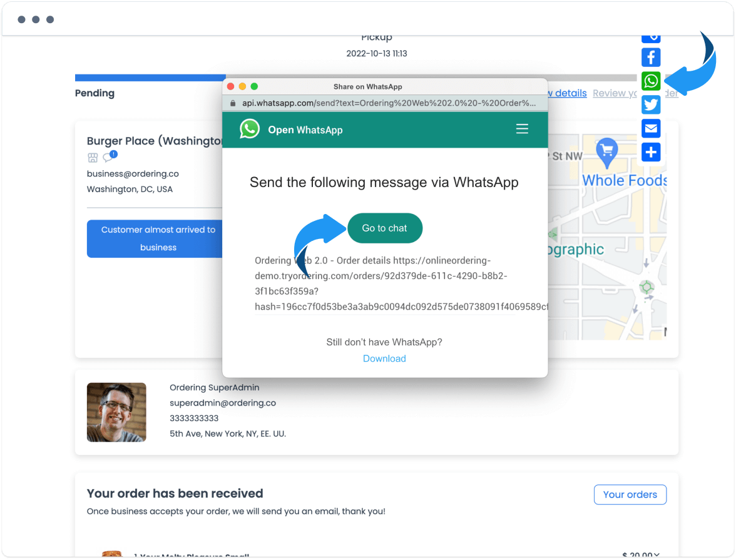This screenshot has height=560, width=736.
Task: Click the Review link beside details
Action: click(x=615, y=93)
